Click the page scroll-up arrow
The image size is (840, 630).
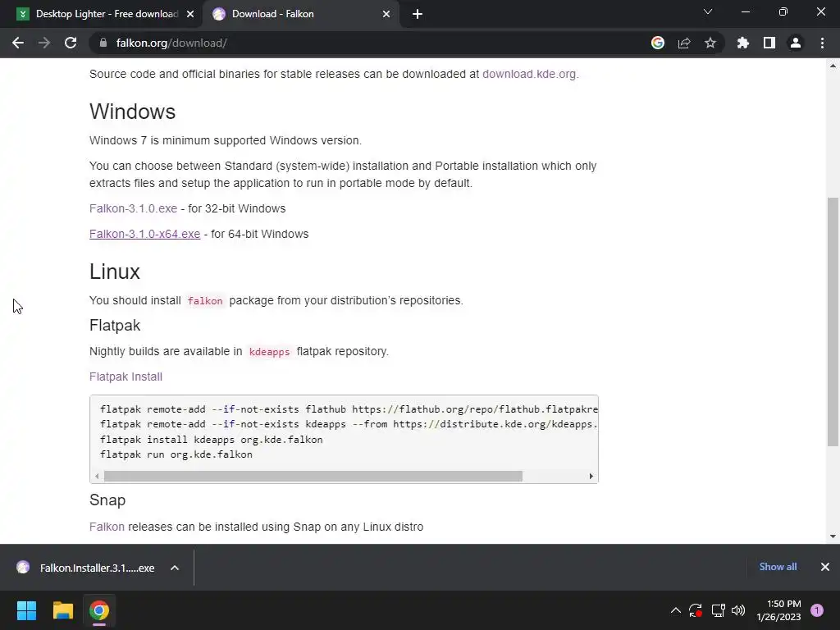point(833,66)
